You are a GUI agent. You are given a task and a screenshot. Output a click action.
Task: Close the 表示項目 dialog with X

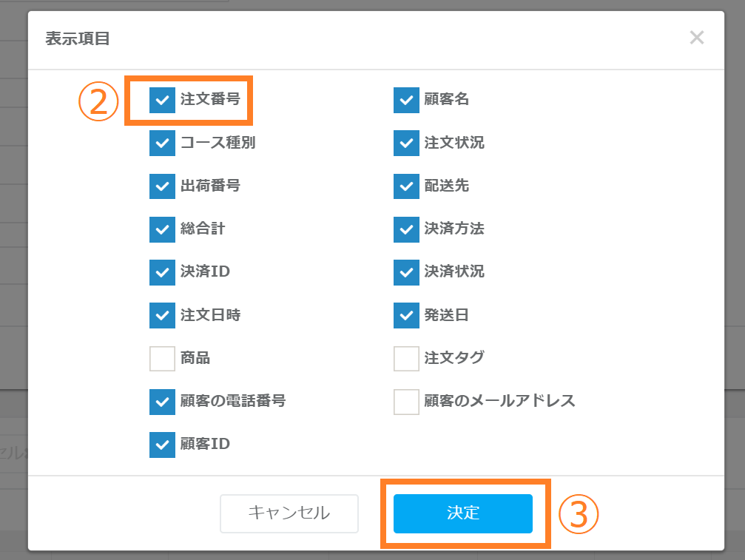696,38
